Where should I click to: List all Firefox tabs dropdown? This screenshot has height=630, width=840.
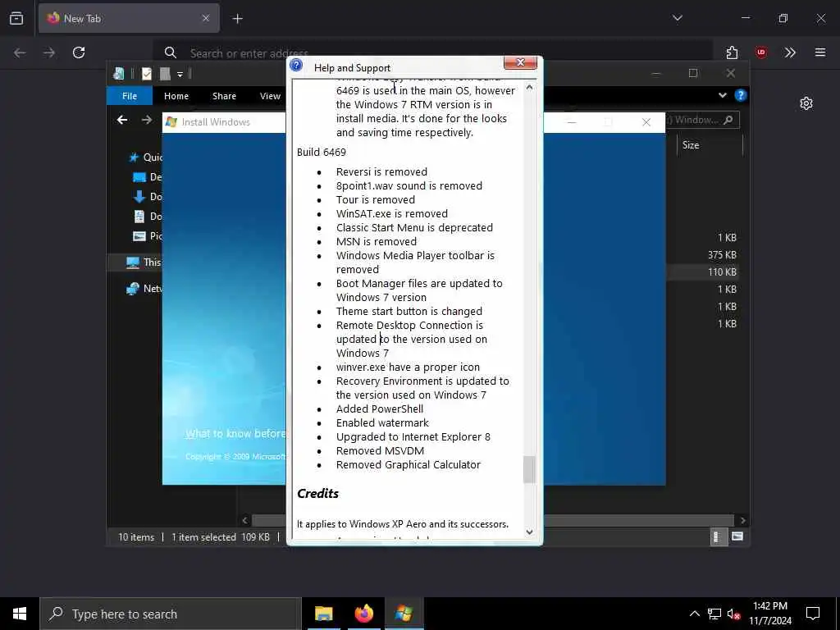coord(677,18)
